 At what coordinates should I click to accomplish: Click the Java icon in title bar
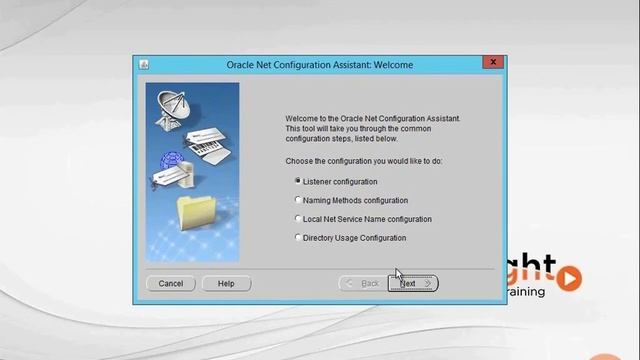(144, 64)
